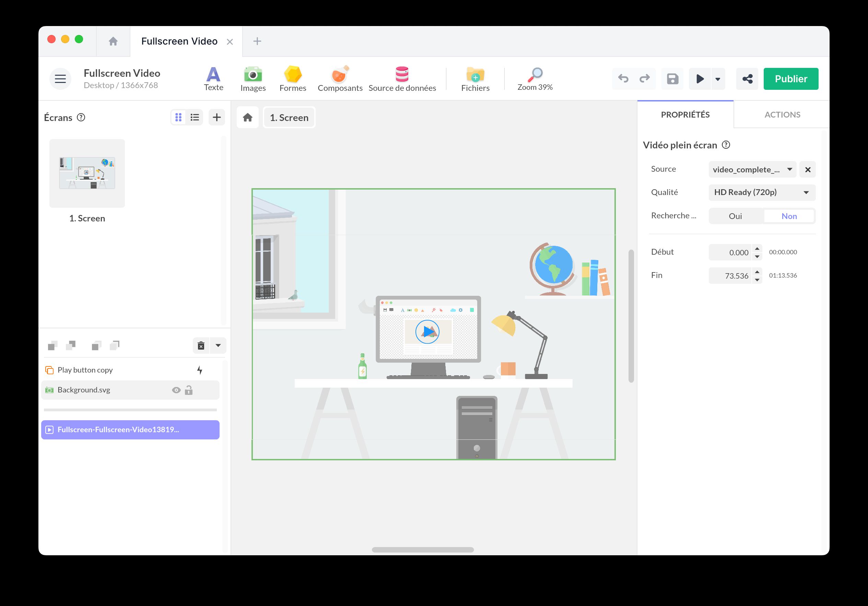Open the Qualité HD Ready dropdown
The height and width of the screenshot is (606, 868).
click(761, 192)
